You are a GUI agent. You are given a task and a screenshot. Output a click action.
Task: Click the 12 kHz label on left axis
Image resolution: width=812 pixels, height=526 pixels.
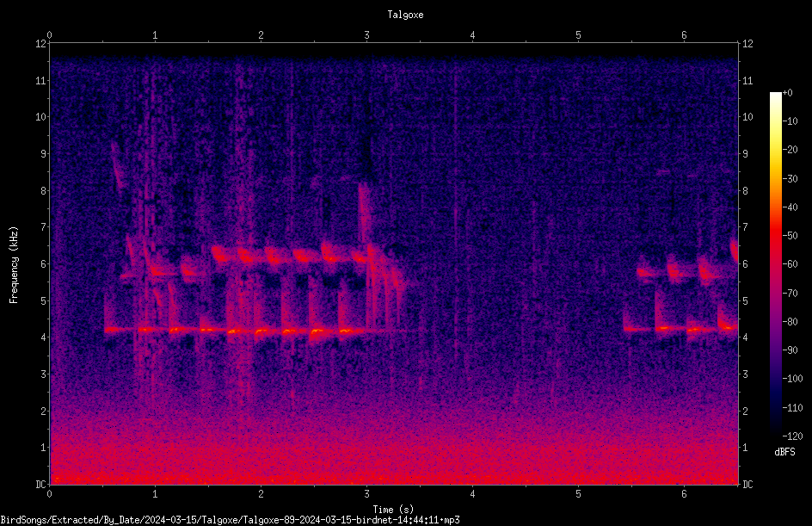(41, 44)
